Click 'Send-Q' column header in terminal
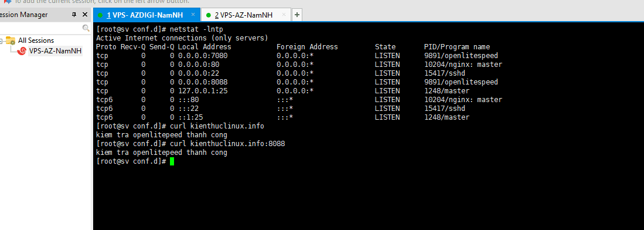This screenshot has width=644, height=230. point(161,47)
